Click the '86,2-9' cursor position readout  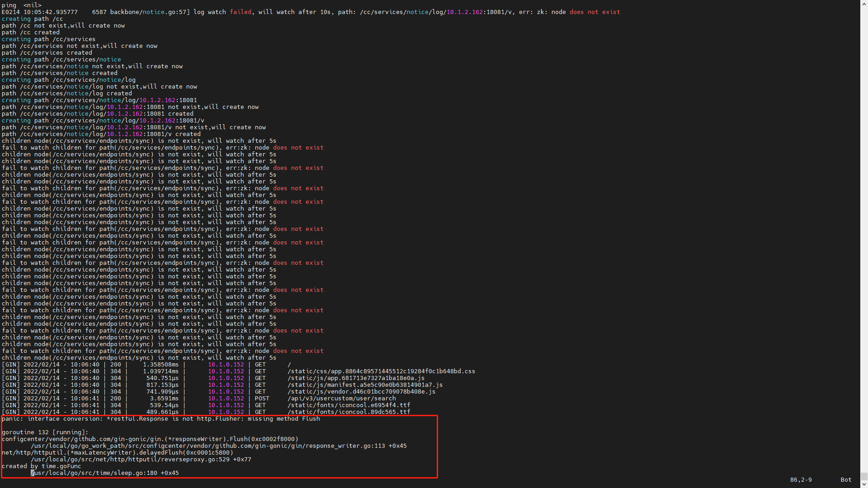point(800,479)
